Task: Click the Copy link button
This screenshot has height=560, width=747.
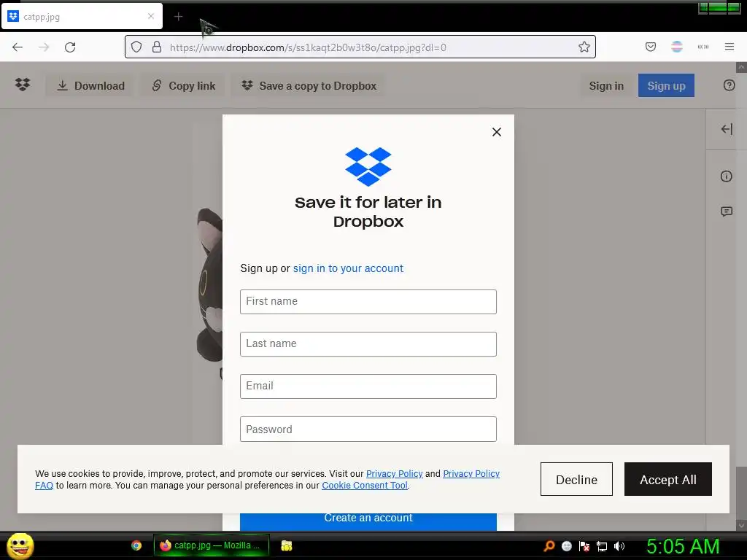Action: tap(183, 86)
